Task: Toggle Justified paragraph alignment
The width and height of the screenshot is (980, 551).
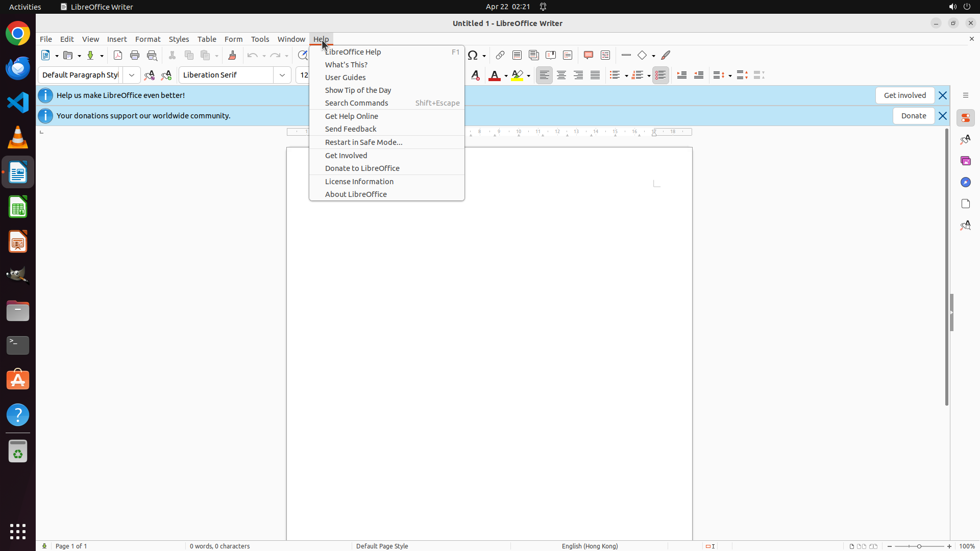Action: coord(595,75)
